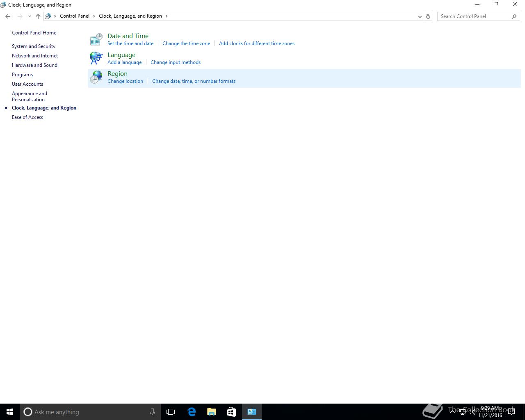Expand the chevron before Control Panel breadcrumb

pos(55,16)
